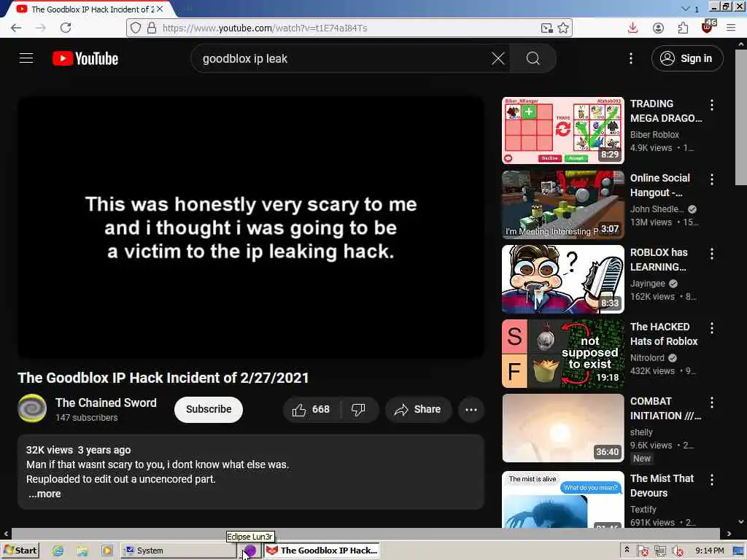Open options for ROBLOX has LEARNING video

(x=712, y=254)
